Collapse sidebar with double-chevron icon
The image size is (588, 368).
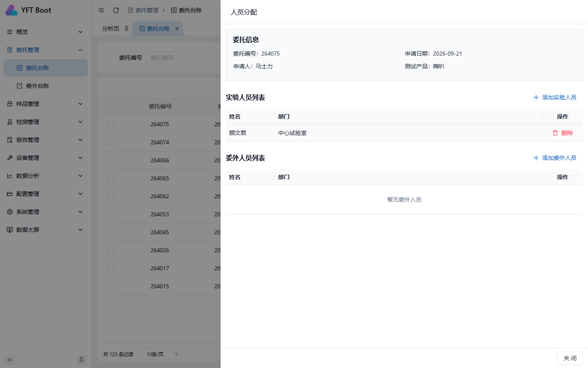(10, 360)
